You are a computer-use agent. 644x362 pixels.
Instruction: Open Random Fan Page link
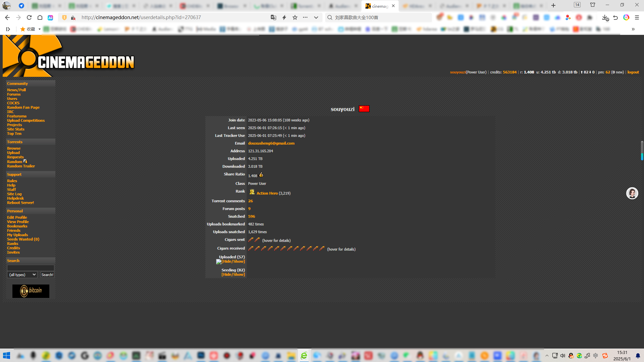point(23,107)
